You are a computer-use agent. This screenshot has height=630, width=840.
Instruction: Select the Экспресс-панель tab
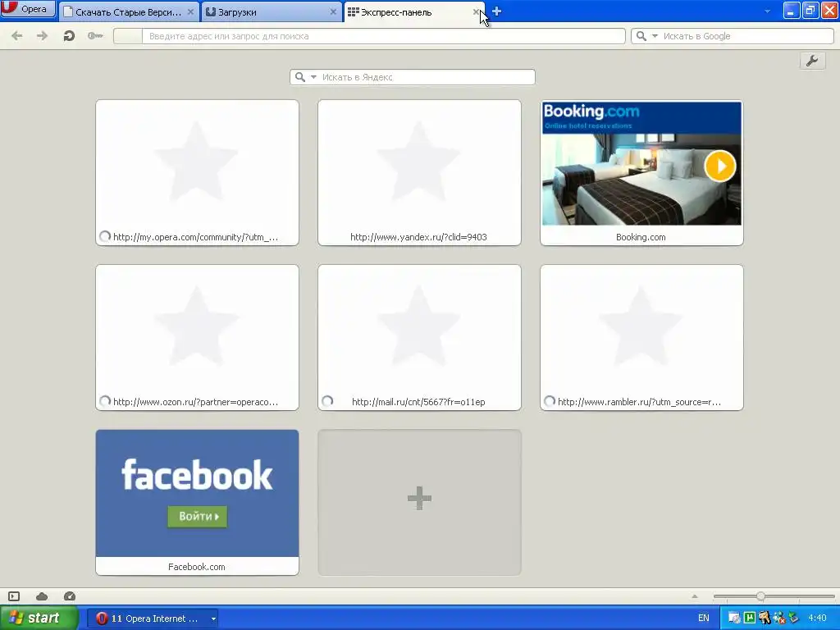pos(414,11)
